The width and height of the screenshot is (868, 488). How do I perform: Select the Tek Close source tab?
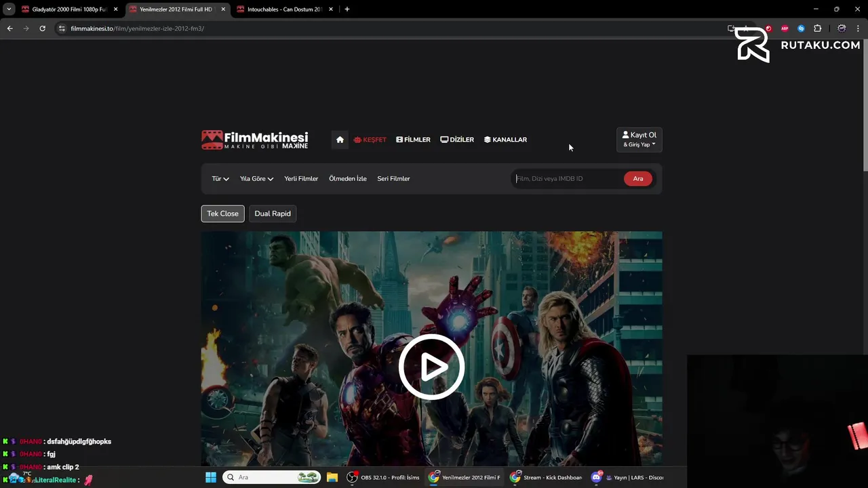222,213
